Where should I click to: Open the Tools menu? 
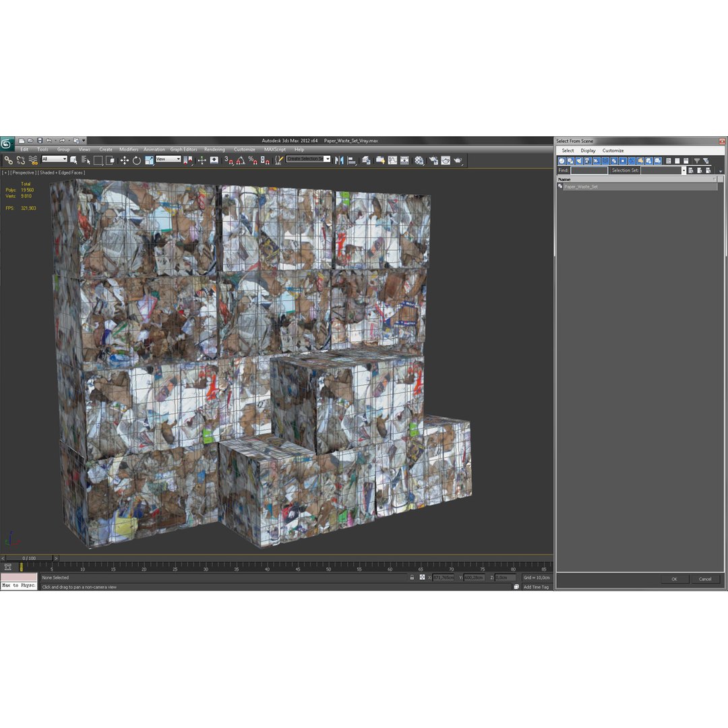click(42, 150)
